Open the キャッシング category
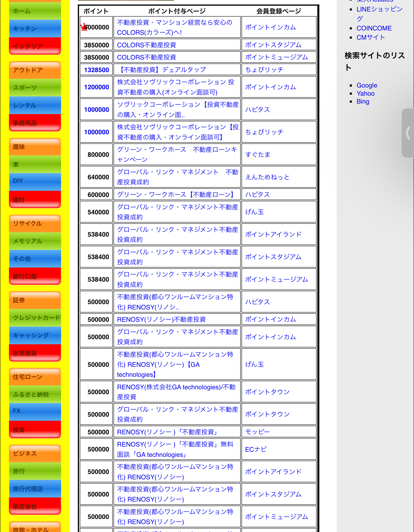 35,336
